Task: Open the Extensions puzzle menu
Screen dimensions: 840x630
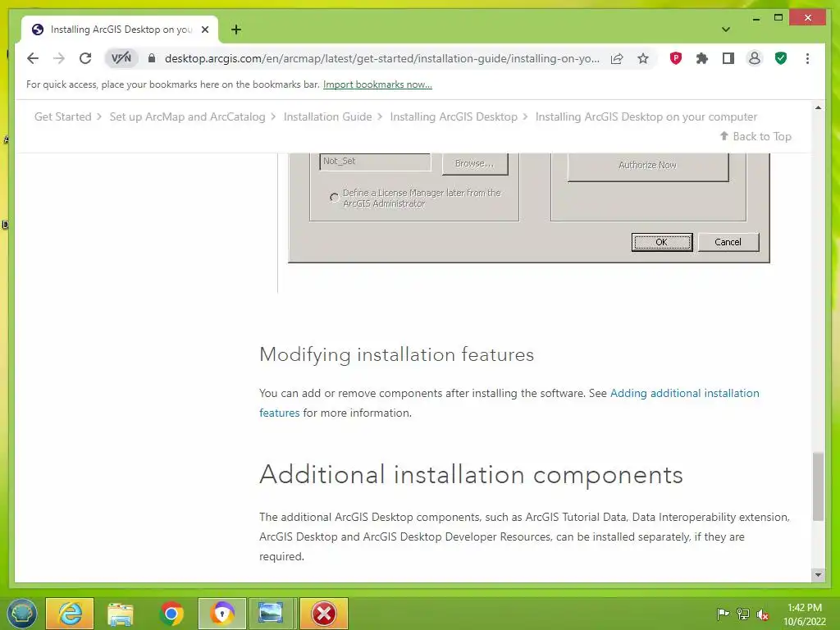Action: (x=702, y=58)
